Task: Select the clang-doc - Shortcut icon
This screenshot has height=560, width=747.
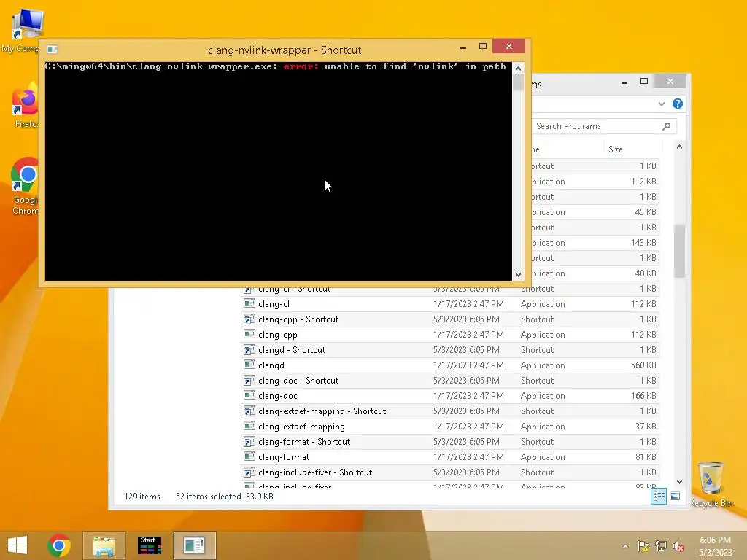Action: tap(249, 381)
